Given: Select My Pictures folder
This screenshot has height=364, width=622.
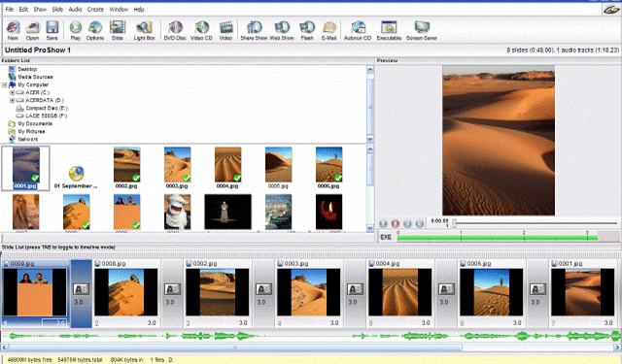Looking at the screenshot, I should coord(31,131).
